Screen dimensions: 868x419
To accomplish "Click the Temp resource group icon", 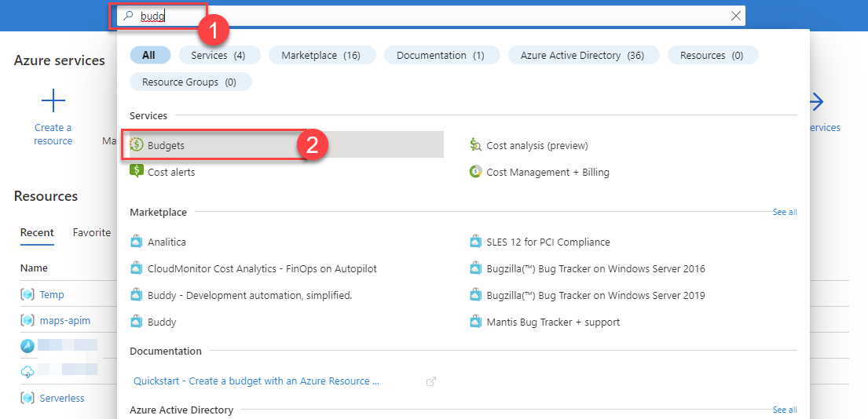I will (x=27, y=294).
